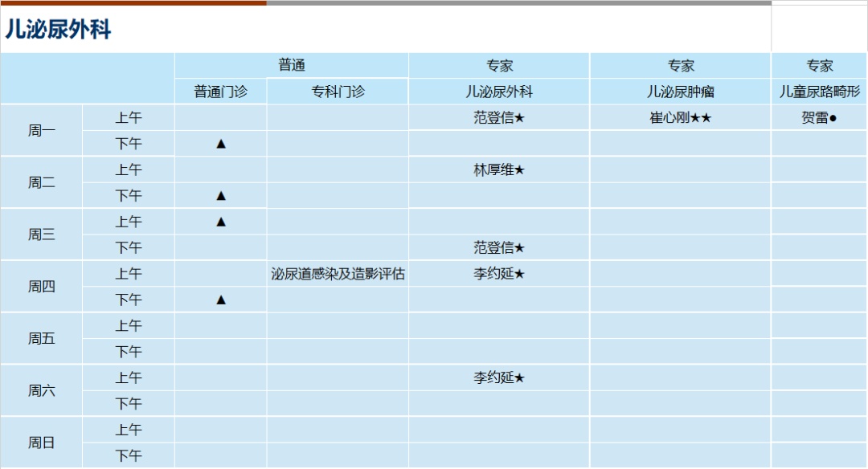Select 林厚维★ on Tuesday morning

pyautogui.click(x=499, y=169)
